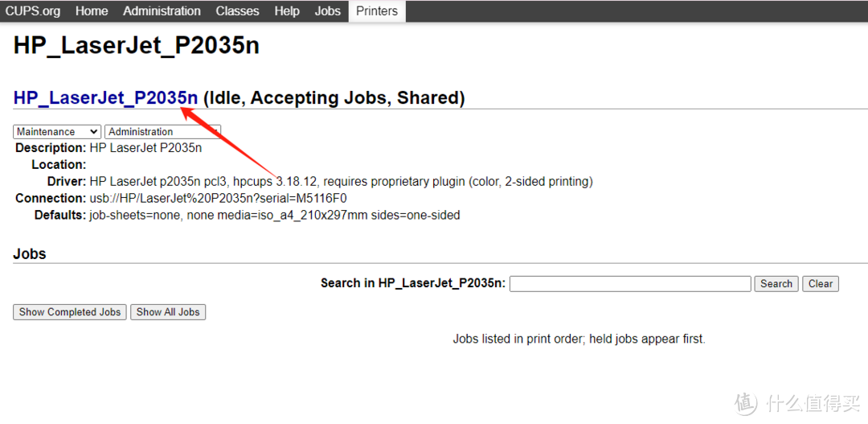Open the Jobs tab in the navigation bar
Screen dimensions: 868x424
tap(327, 11)
